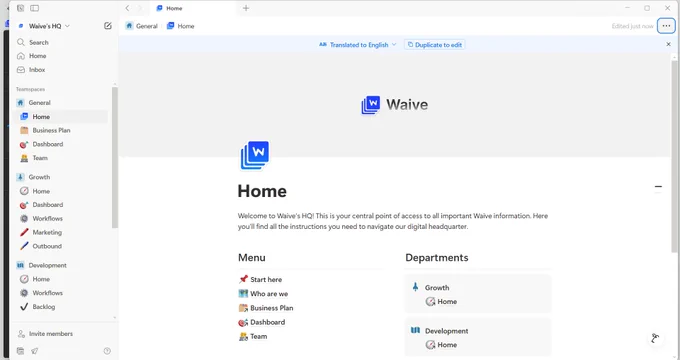Screen dimensions: 680x360
Task: Collapse the Development teamspace in sidebar
Action: [47, 265]
